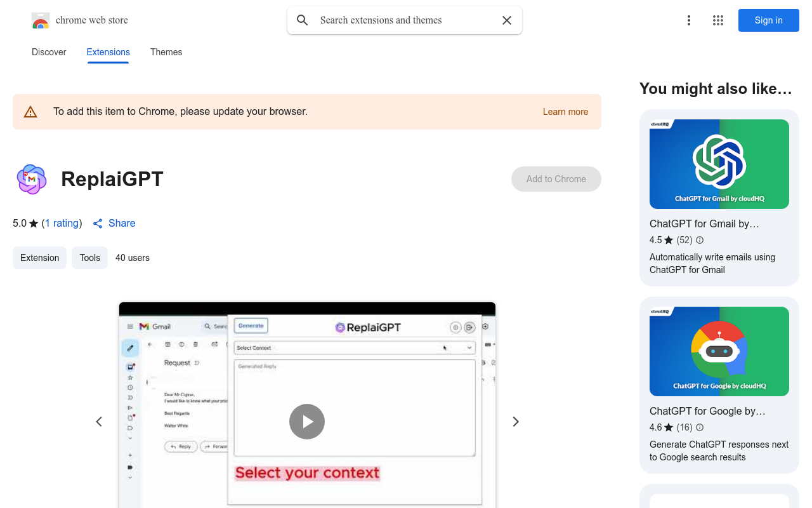Open the ChatGPT for Gmail by cloudHQ thumbnail

pos(719,164)
